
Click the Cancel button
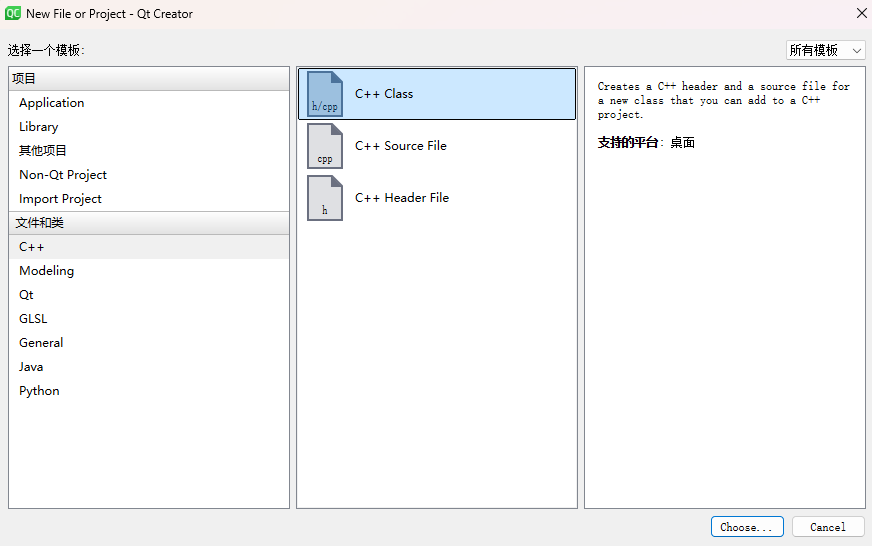click(x=828, y=527)
